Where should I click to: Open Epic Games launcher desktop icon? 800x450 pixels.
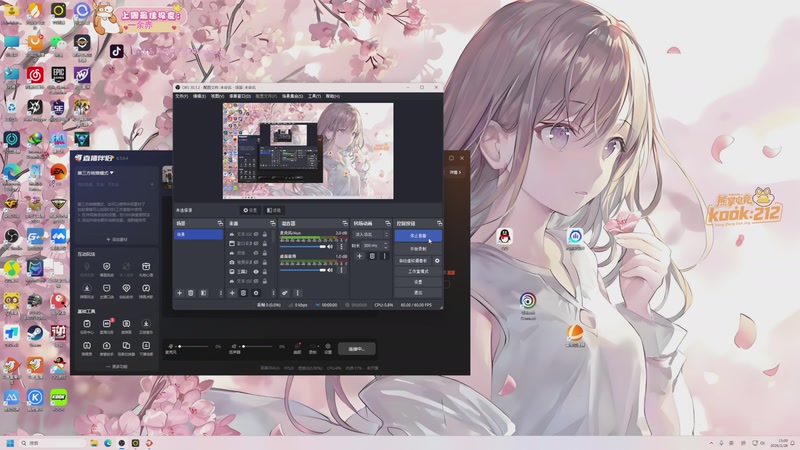click(58, 75)
